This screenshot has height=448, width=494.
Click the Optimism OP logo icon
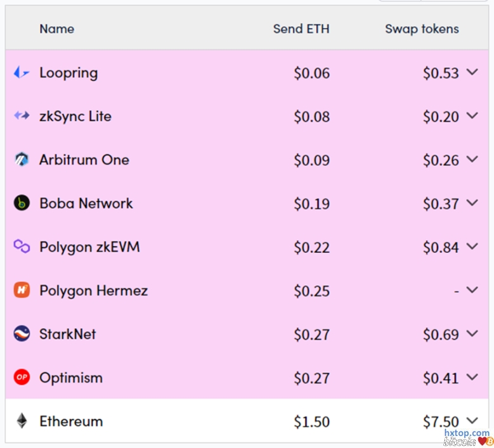click(x=22, y=378)
